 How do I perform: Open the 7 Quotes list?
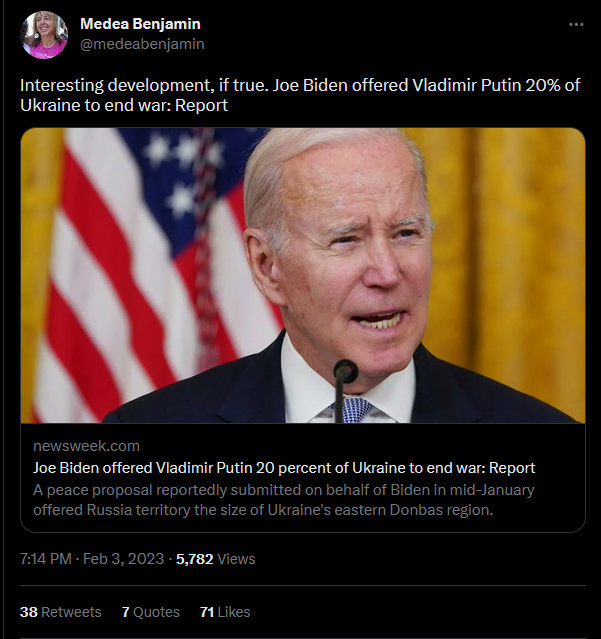[x=150, y=612]
